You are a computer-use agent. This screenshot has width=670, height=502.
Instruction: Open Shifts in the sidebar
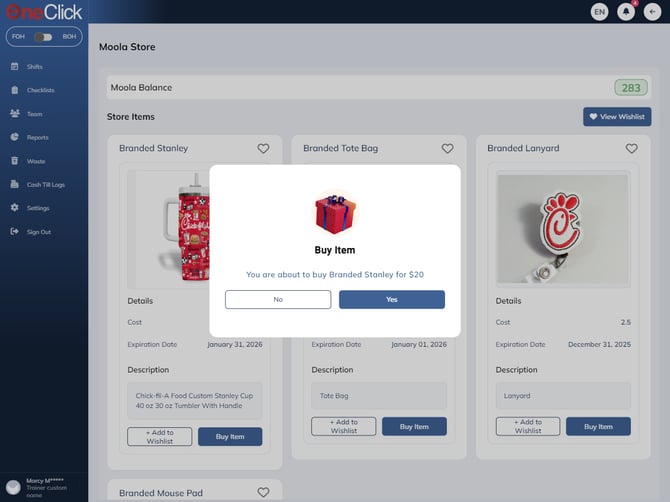click(35, 67)
